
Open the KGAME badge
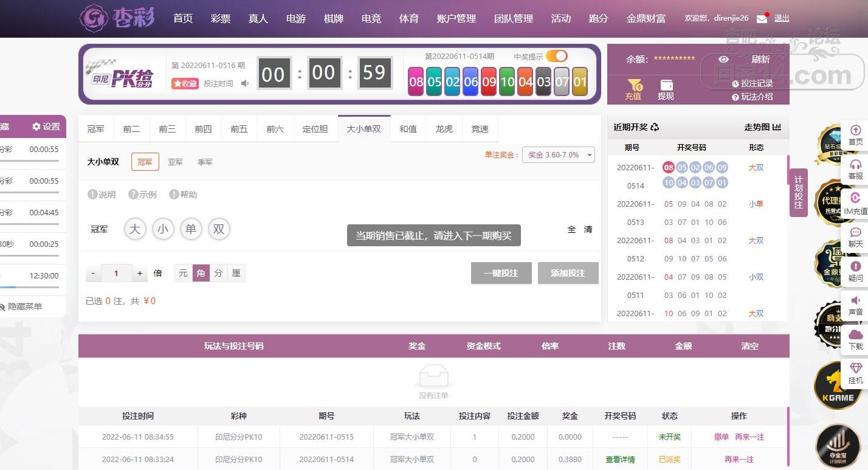pos(838,385)
